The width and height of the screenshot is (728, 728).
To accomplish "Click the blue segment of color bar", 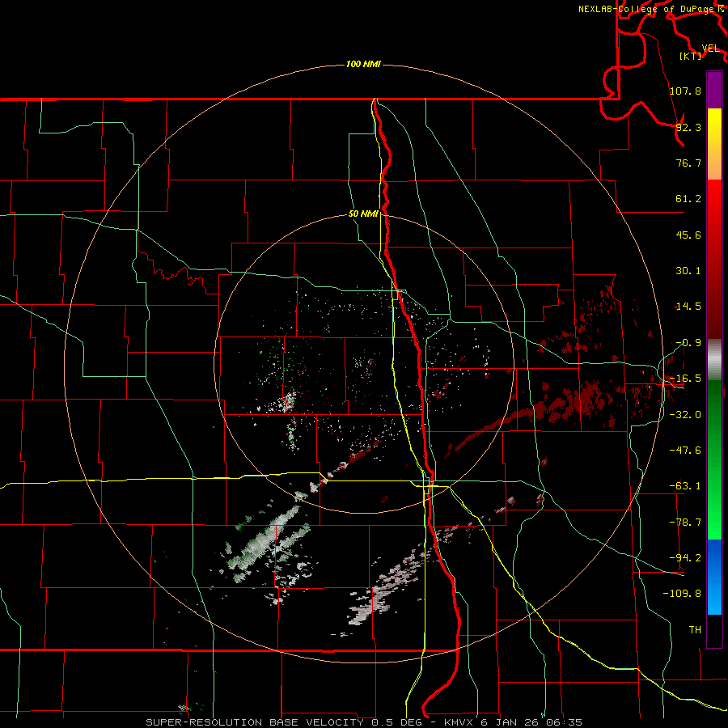I will (714, 577).
